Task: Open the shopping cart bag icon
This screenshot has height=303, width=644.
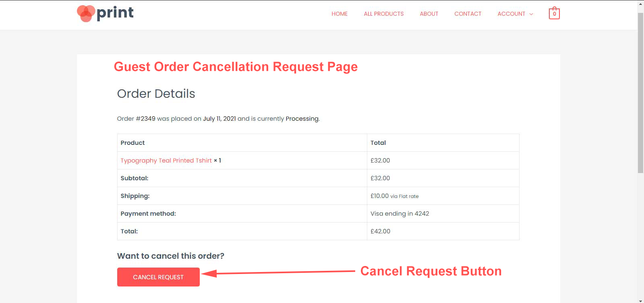Action: point(554,13)
